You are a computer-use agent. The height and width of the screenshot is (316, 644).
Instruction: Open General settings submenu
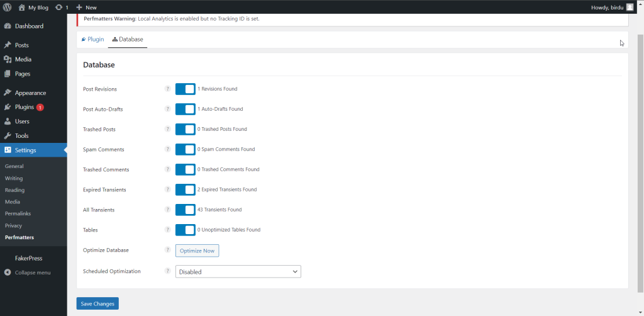(14, 166)
